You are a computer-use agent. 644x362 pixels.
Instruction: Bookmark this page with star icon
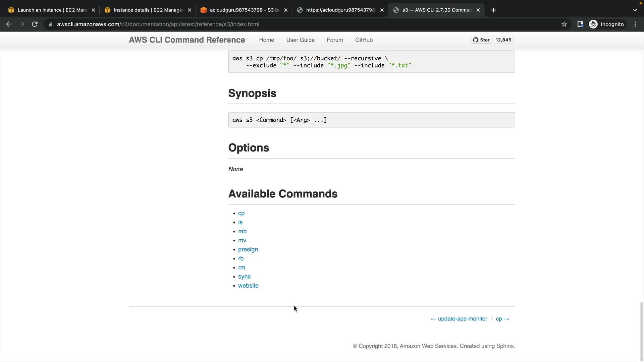[x=564, y=24]
